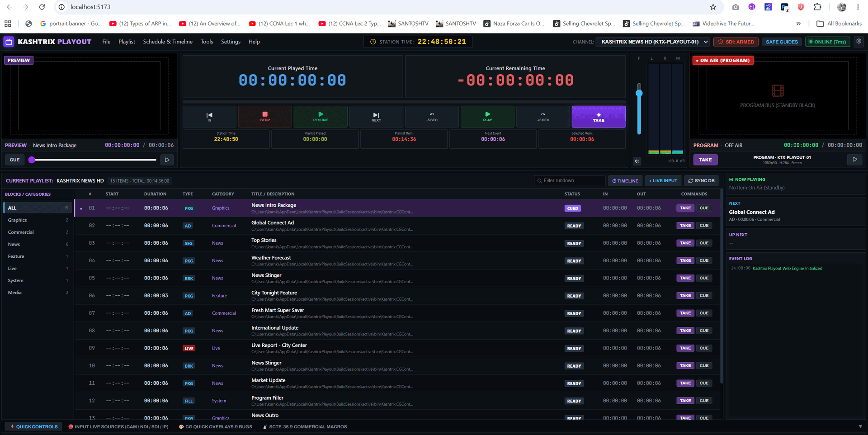Open the Help menu

pyautogui.click(x=254, y=42)
